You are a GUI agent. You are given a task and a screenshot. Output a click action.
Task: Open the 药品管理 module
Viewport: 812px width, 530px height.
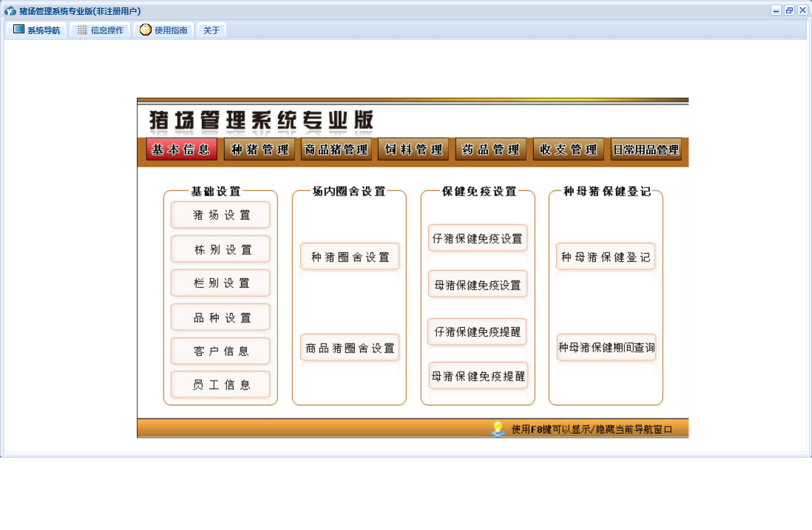point(491,150)
